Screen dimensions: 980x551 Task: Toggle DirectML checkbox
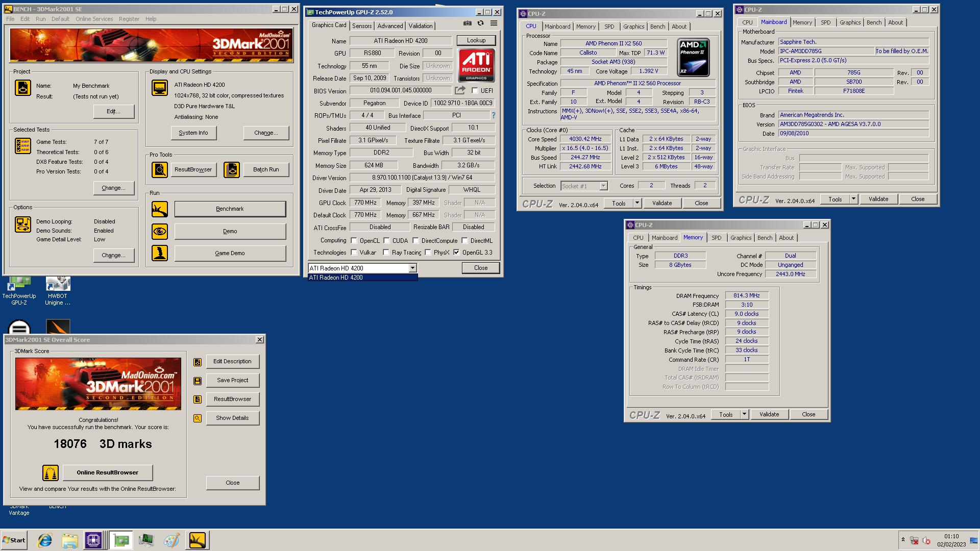click(464, 241)
